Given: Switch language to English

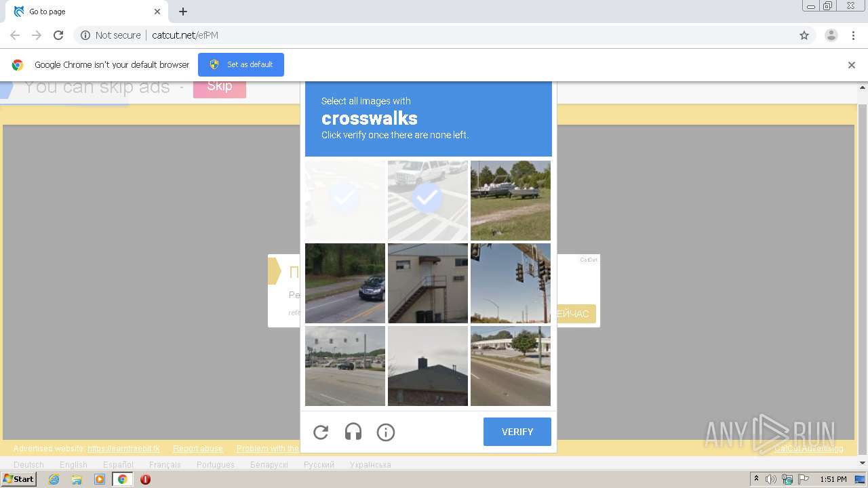Looking at the screenshot, I should tap(73, 465).
